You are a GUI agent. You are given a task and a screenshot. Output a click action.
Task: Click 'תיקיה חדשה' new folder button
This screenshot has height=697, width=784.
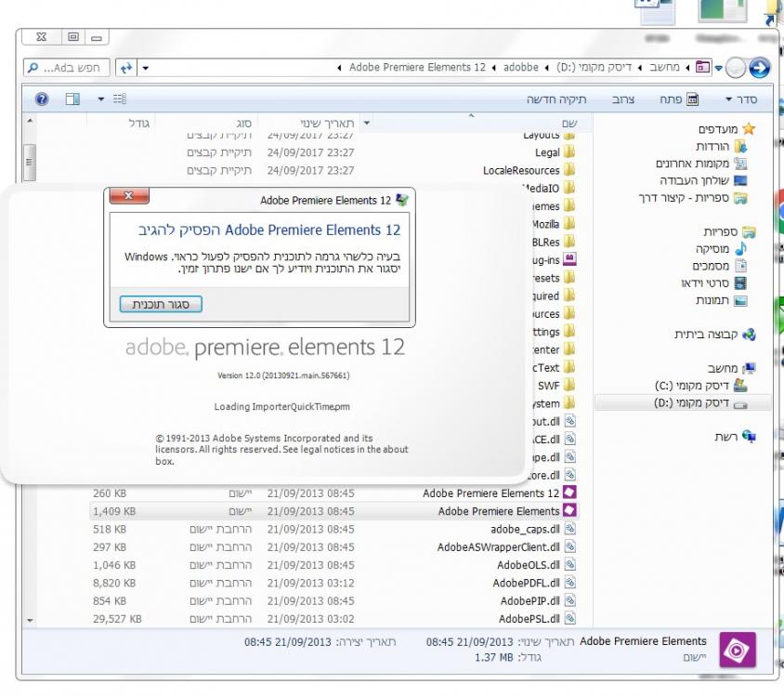556,99
